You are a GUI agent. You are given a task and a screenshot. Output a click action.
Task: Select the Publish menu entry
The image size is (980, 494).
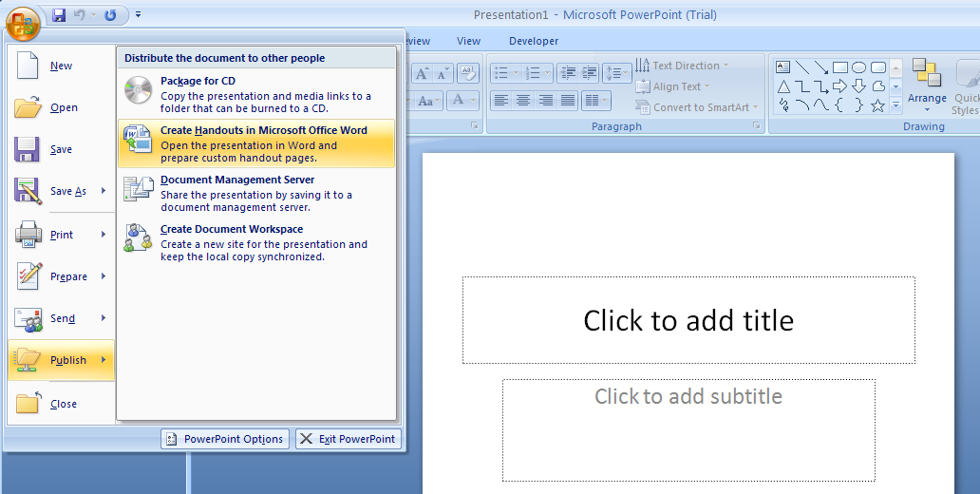61,360
